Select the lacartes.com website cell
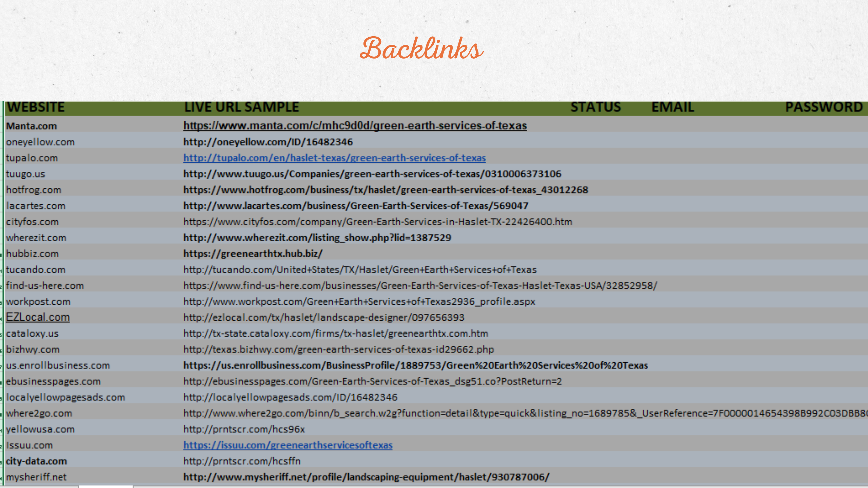 pyautogui.click(x=36, y=206)
